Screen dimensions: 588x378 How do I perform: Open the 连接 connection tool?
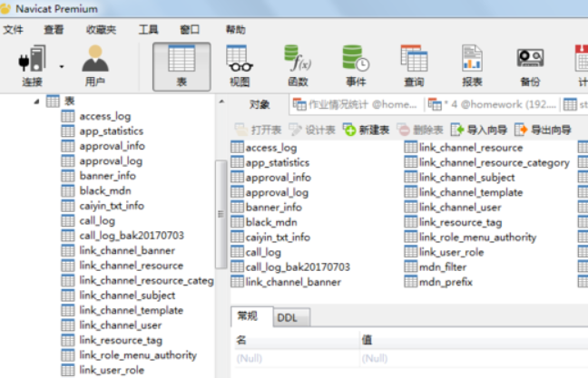pos(32,66)
